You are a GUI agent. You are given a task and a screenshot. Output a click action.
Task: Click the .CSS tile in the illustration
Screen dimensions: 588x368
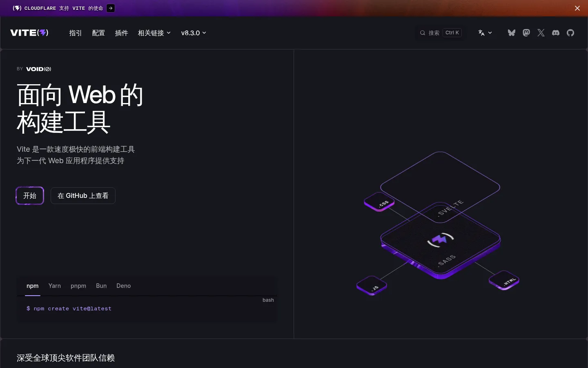379,202
